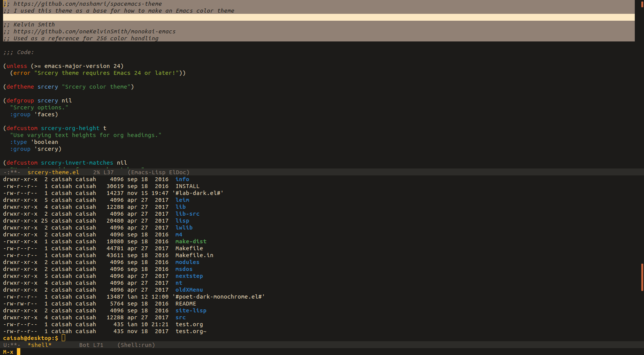
Task: Open the lib-src directory entry
Action: pos(187,214)
